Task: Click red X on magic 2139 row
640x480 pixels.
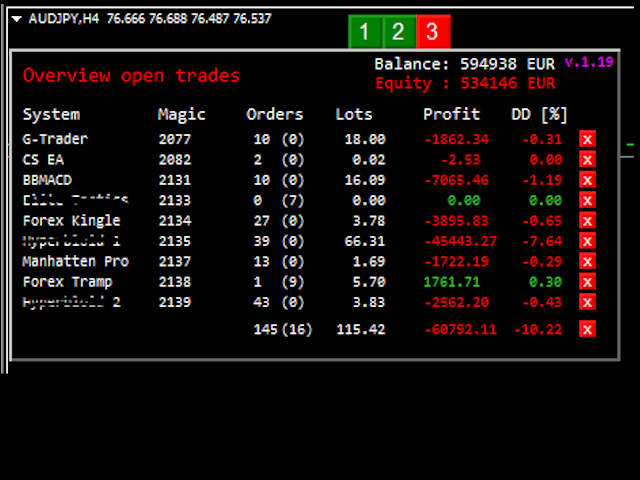Action: (x=587, y=302)
